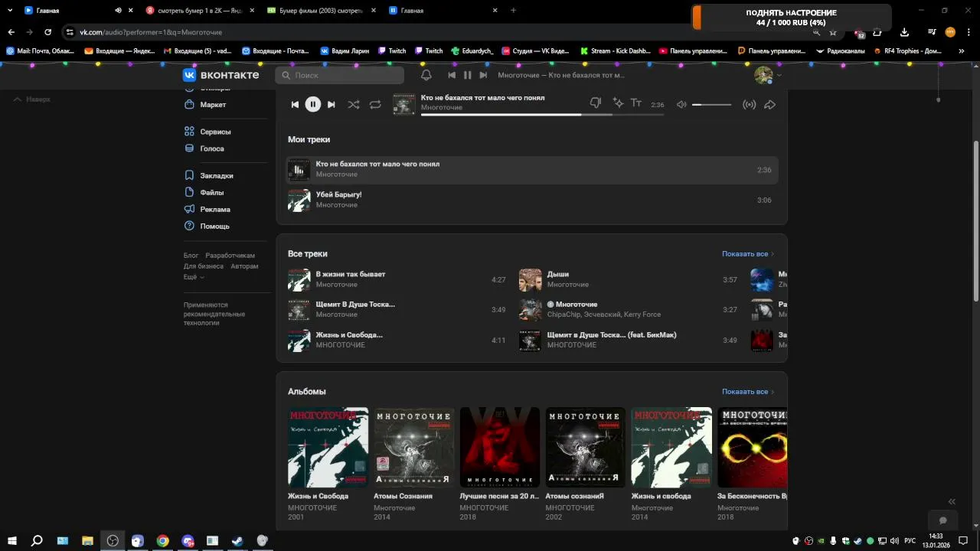Switch to the Бумер фильм (2003) tab
Image resolution: width=980 pixels, height=551 pixels.
pyautogui.click(x=320, y=11)
